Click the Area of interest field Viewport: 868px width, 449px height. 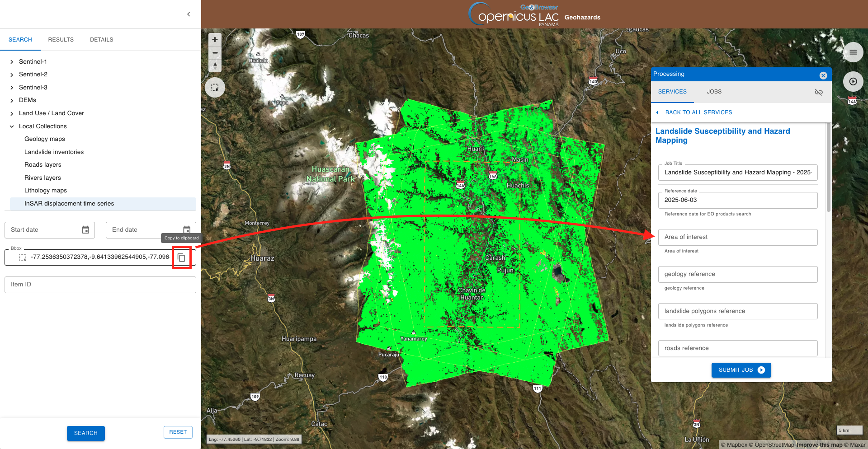click(737, 237)
